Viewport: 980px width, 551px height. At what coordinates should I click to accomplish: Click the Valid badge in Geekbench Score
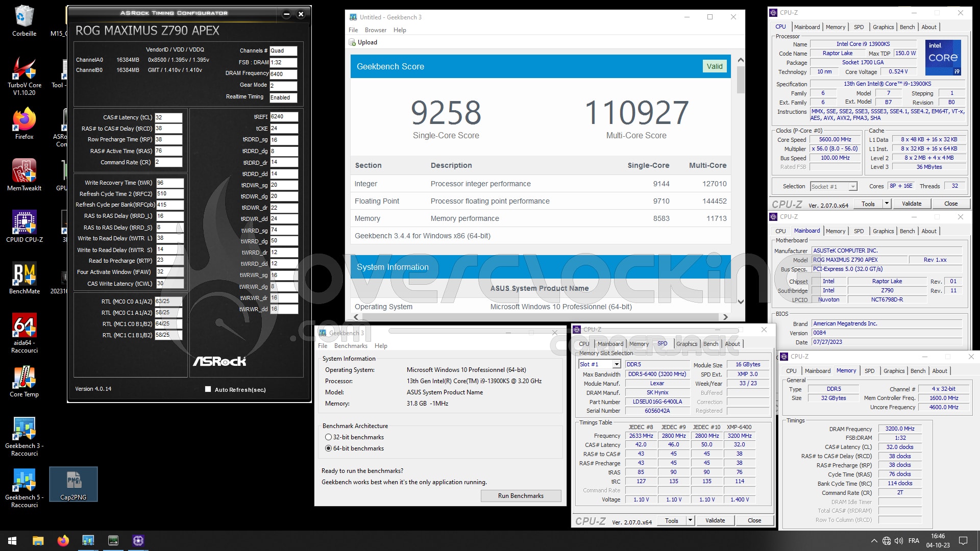714,66
